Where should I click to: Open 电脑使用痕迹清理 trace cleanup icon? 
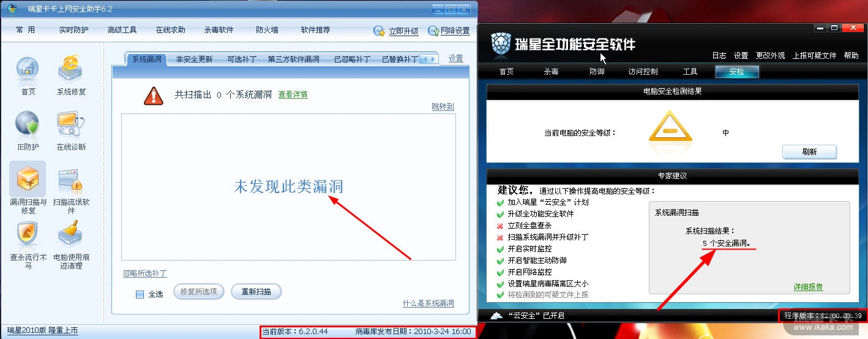(71, 234)
